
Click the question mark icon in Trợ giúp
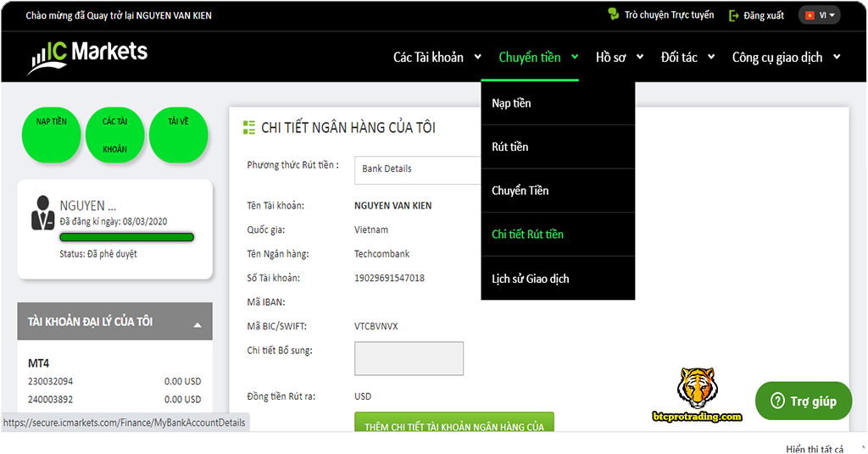tap(777, 401)
